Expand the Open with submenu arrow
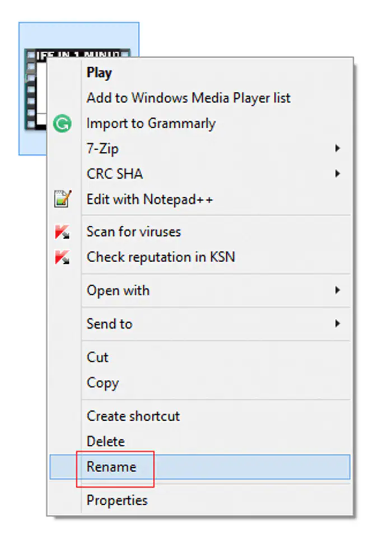 tap(337, 291)
